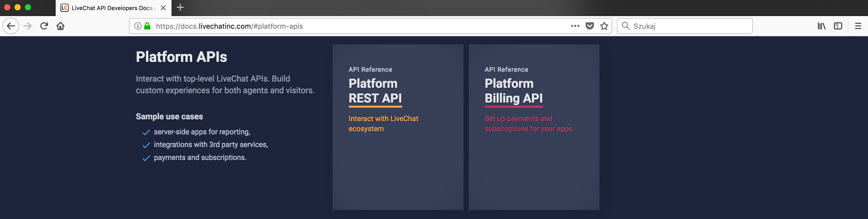Click 'Interact with LiveChat ecosystem' text
868x219 pixels.
tap(383, 124)
